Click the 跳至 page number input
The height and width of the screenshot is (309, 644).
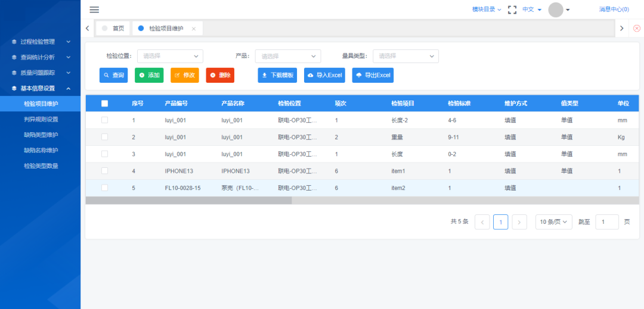(607, 222)
